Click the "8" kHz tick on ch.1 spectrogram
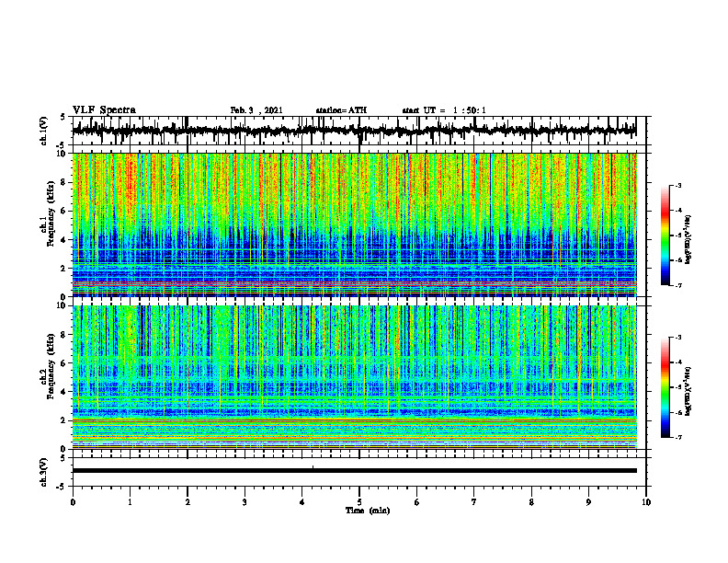This screenshot has height=563, width=728. pos(64,182)
